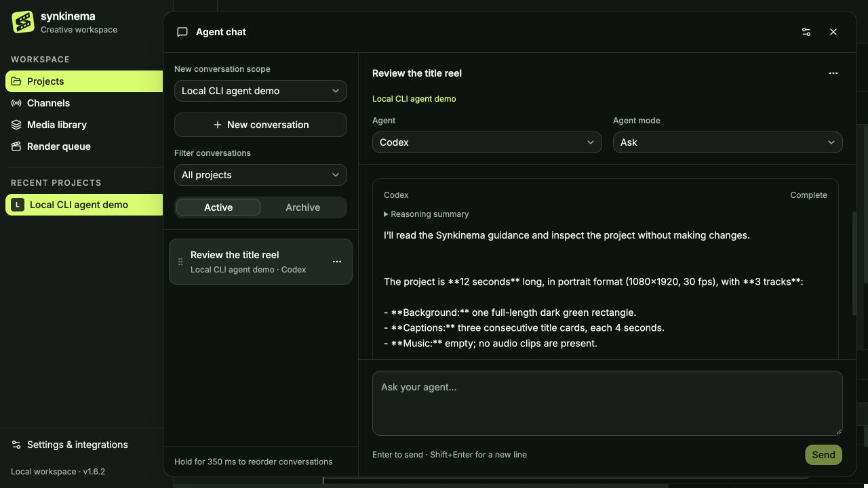This screenshot has height=488, width=868.
Task: Open Render queue in the sidebar
Action: [84, 146]
